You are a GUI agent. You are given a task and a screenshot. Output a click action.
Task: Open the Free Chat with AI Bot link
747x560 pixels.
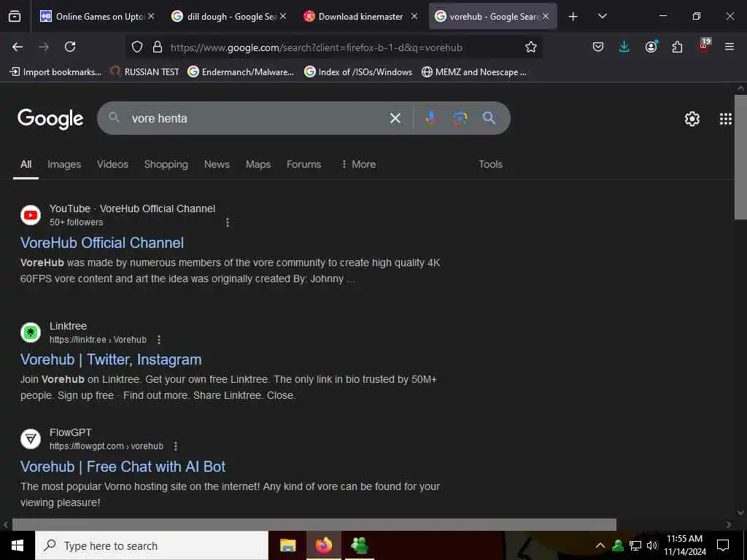tap(123, 467)
